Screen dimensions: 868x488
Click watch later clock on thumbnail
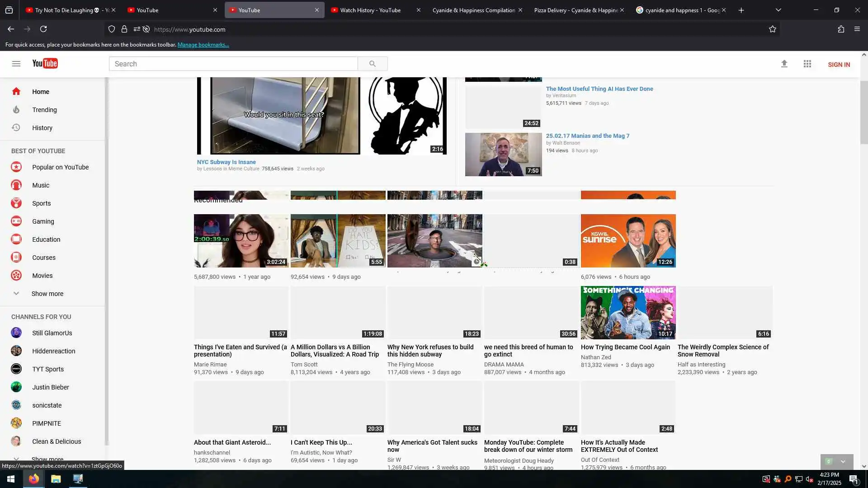click(x=476, y=261)
